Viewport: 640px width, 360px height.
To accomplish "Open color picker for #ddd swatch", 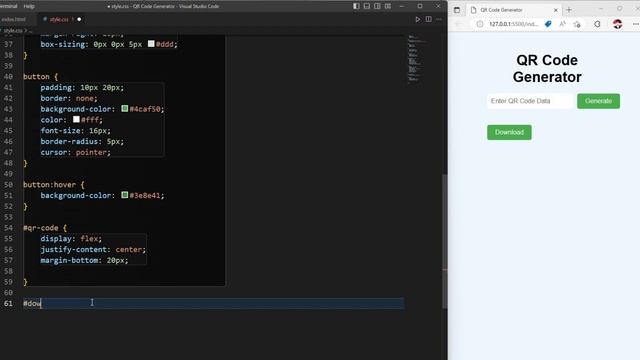I will (x=151, y=44).
